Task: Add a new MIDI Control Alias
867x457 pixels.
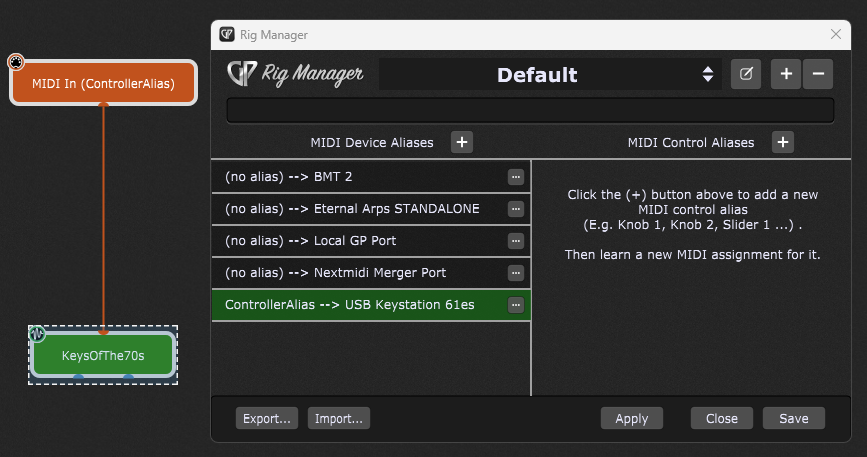Action: tap(783, 142)
